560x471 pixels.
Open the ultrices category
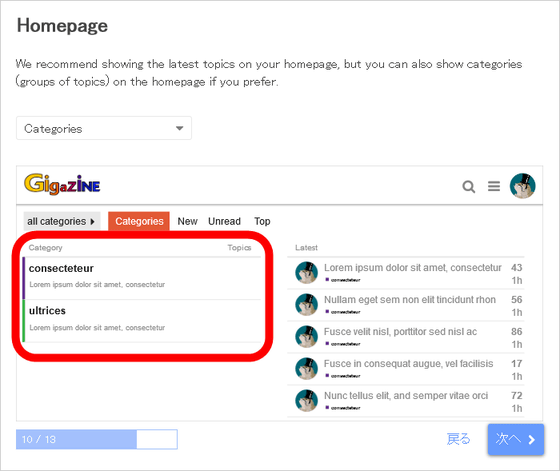pyautogui.click(x=47, y=311)
